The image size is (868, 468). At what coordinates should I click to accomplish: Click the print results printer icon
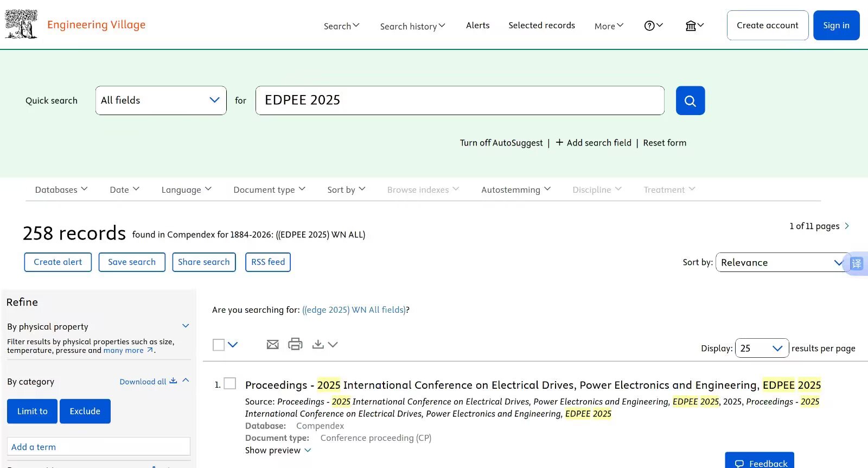(x=295, y=344)
